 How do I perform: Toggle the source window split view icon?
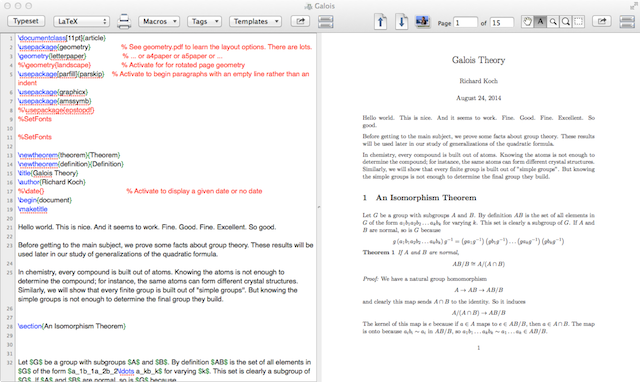(325, 21)
